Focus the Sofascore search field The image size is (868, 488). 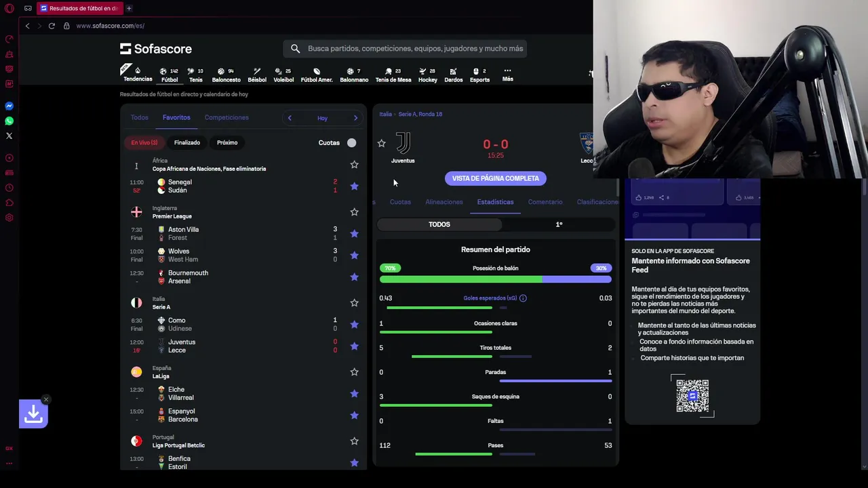pos(406,49)
